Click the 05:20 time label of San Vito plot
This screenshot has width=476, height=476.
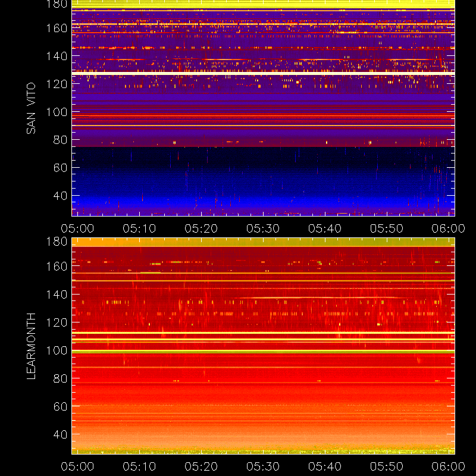click(201, 228)
